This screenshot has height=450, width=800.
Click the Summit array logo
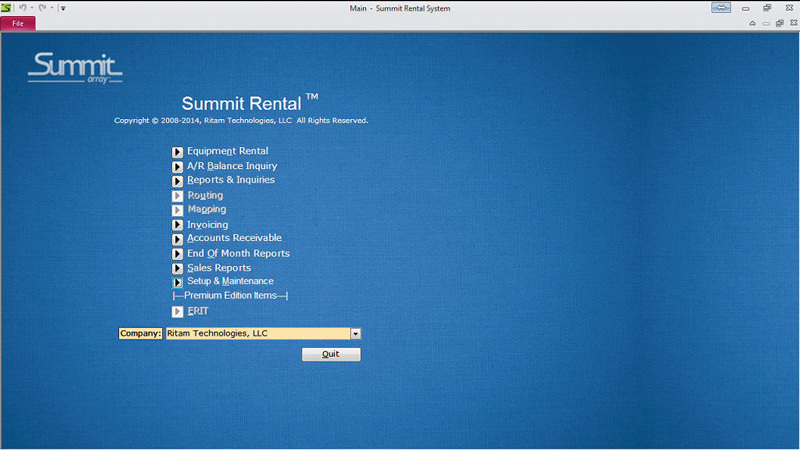pos(75,68)
